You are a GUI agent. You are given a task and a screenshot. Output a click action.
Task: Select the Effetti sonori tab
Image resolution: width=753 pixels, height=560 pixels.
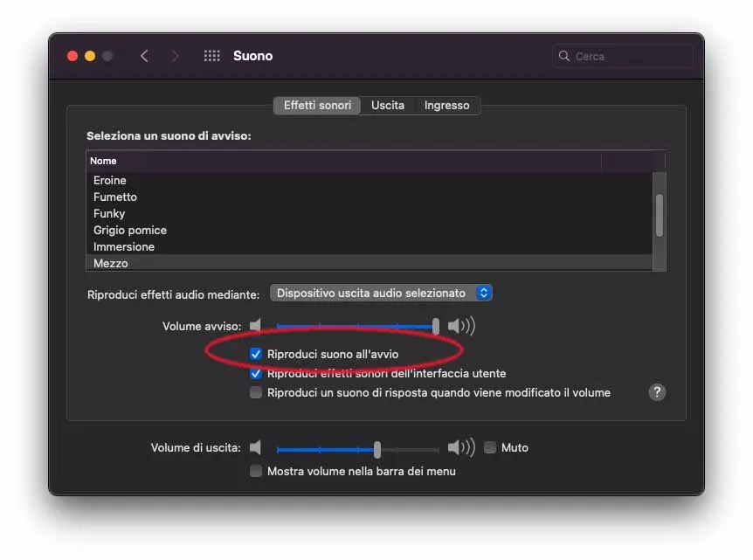[319, 105]
